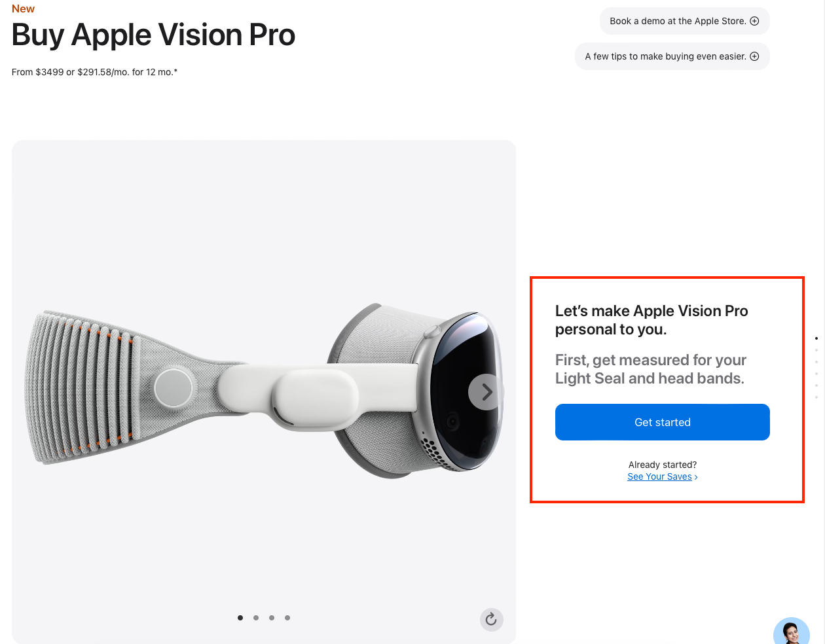This screenshot has height=644, width=825.
Task: Jump to second step in side progress dots
Action: click(816, 350)
